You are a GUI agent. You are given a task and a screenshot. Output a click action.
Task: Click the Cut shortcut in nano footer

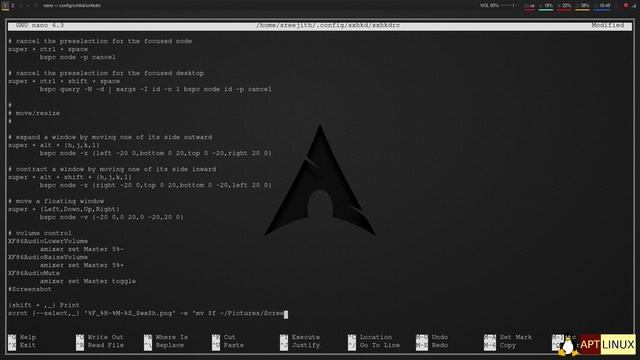(x=224, y=337)
